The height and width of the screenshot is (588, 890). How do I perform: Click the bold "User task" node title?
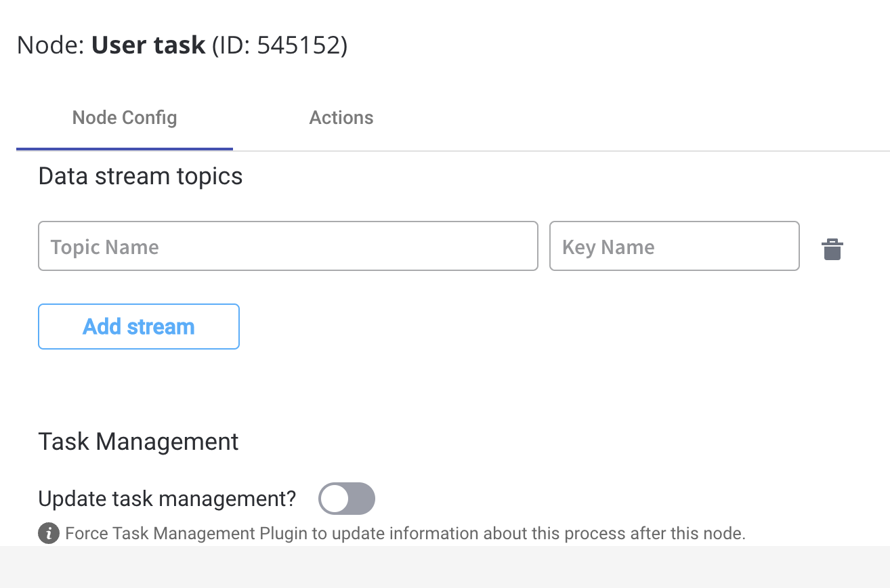click(x=148, y=45)
